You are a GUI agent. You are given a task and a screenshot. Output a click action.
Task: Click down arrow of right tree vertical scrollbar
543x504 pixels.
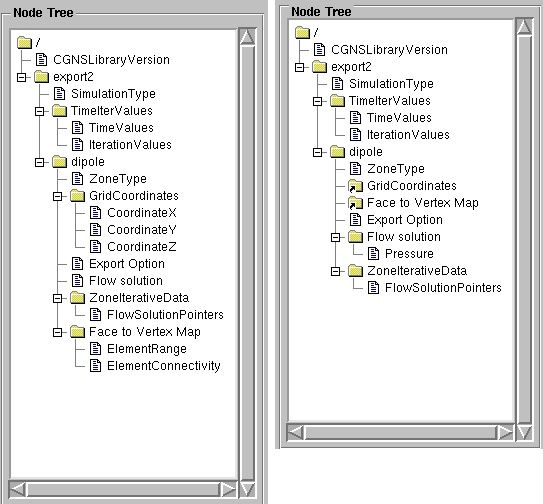(x=524, y=432)
